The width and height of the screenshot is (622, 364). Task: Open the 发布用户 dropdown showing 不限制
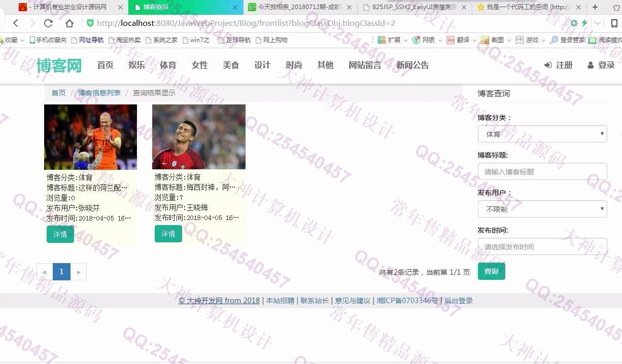tap(542, 209)
